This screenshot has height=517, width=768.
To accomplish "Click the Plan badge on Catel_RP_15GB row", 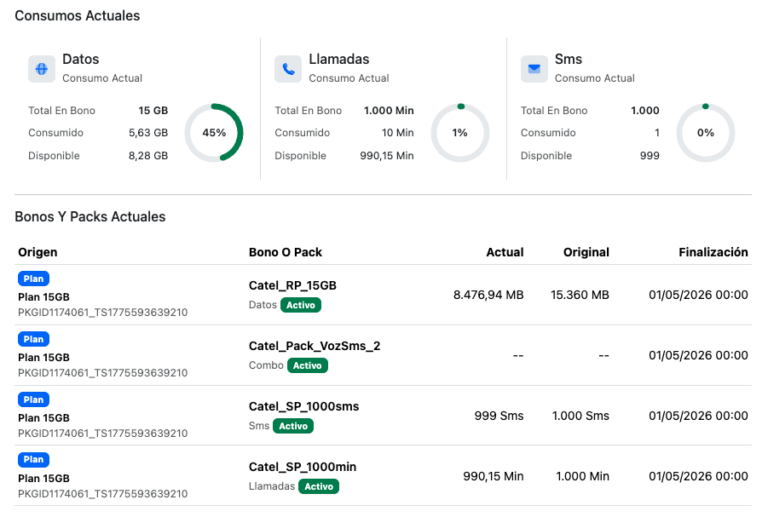I will [33, 279].
